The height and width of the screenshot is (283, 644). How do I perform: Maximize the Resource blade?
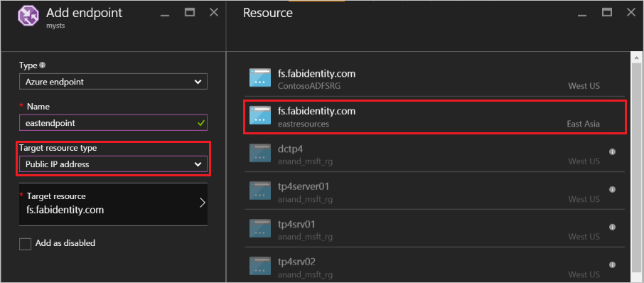pyautogui.click(x=607, y=12)
